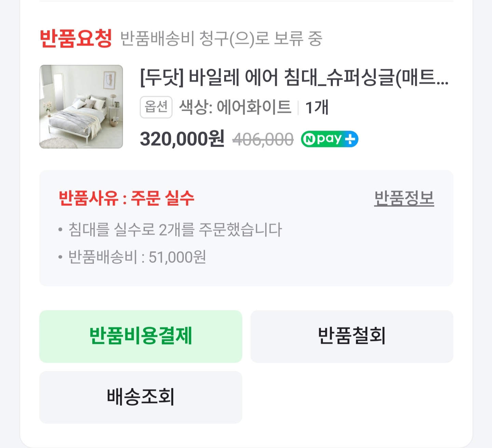Tap the 옵션 option badge
Screen dimensions: 492x448
tap(156, 107)
